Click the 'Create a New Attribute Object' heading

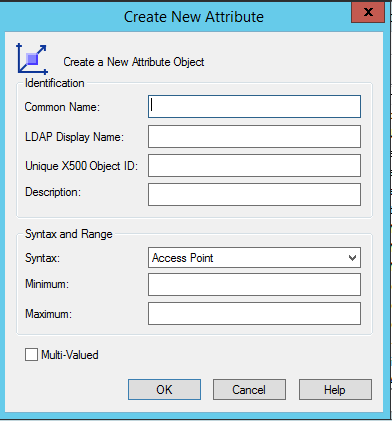(134, 62)
